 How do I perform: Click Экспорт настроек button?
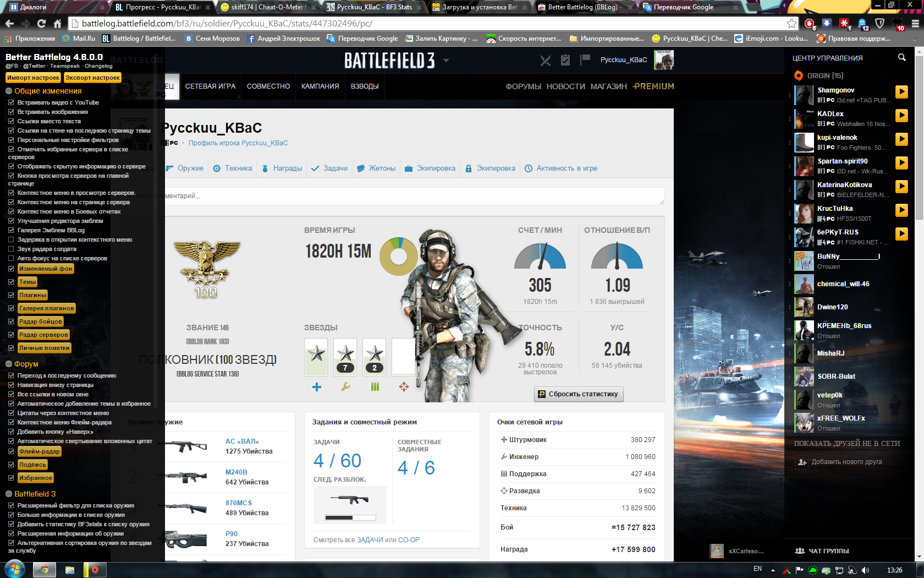(92, 78)
